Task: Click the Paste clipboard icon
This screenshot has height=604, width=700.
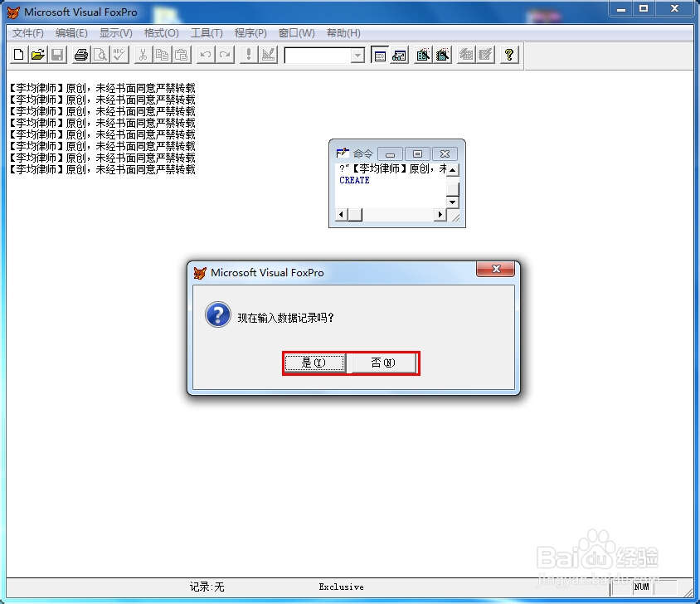Action: (182, 55)
